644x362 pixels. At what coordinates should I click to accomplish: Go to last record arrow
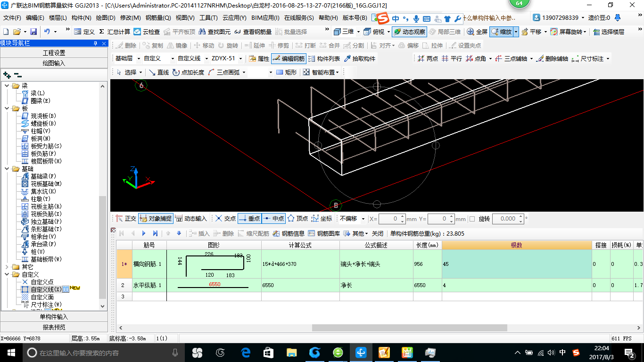155,233
